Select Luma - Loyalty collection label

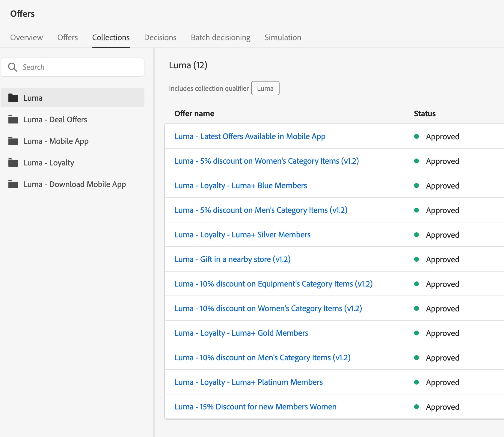click(x=49, y=163)
